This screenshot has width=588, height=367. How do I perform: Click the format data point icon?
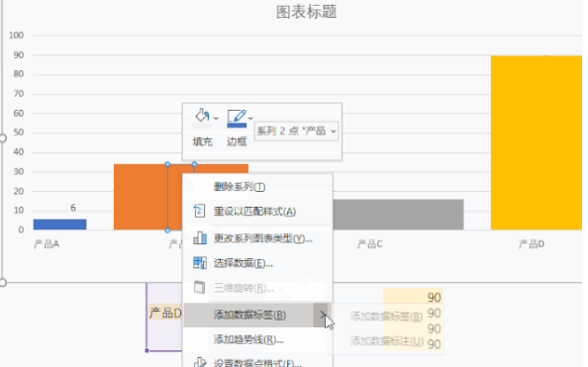click(200, 362)
